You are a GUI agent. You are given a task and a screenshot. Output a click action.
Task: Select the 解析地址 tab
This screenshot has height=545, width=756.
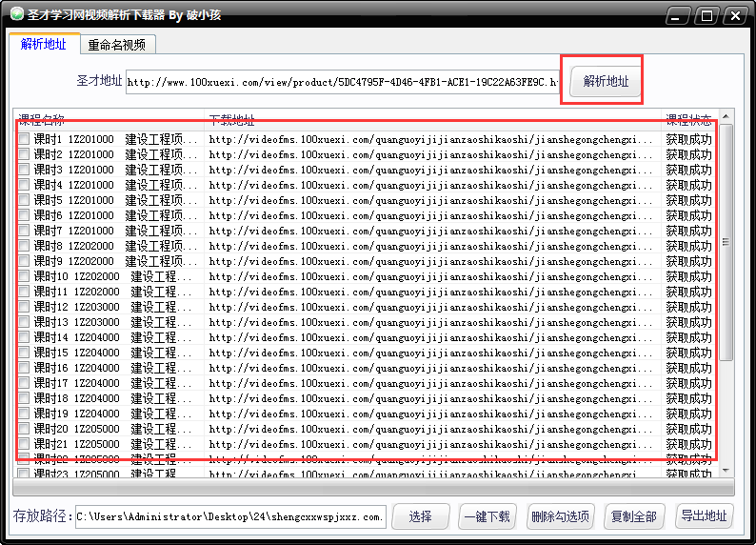point(44,45)
